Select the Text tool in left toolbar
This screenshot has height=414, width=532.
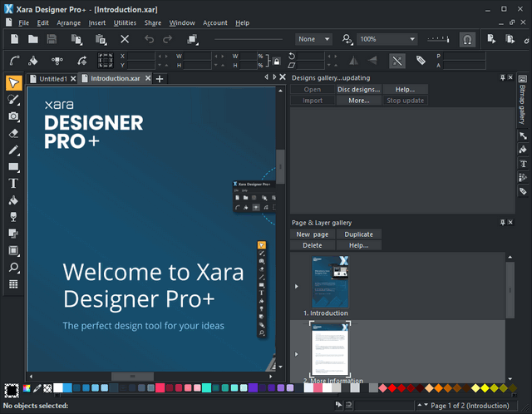coord(13,183)
